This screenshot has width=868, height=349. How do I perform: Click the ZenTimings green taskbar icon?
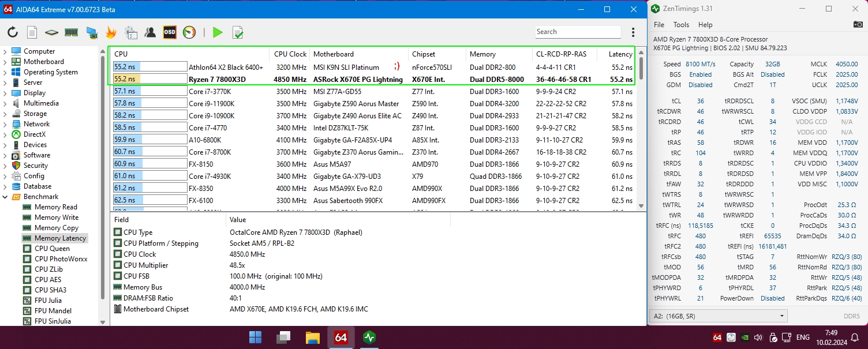369,338
